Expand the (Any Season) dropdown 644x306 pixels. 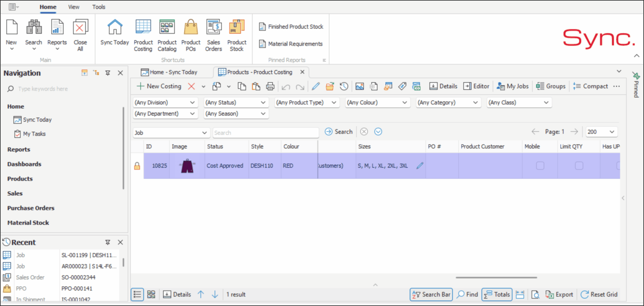pos(236,114)
